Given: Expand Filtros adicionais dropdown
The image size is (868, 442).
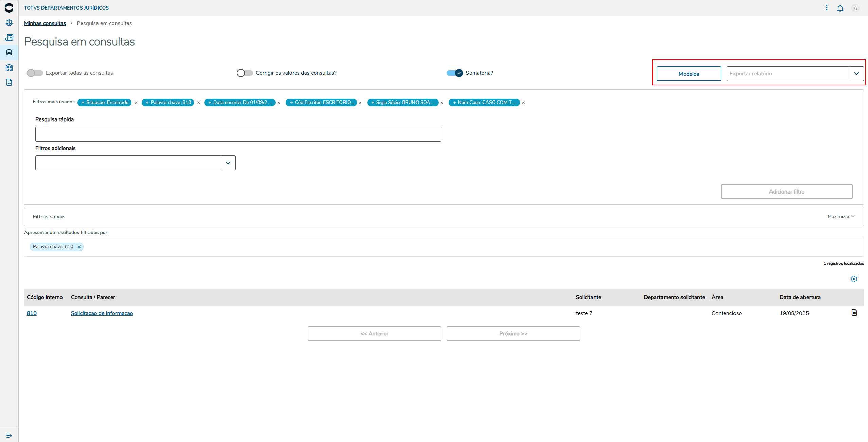Looking at the screenshot, I should (228, 163).
